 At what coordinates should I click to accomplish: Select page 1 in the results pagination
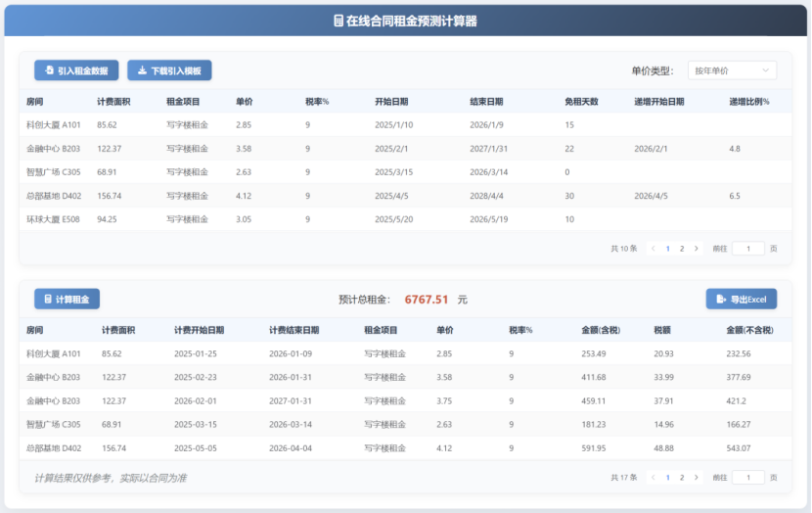(668, 478)
